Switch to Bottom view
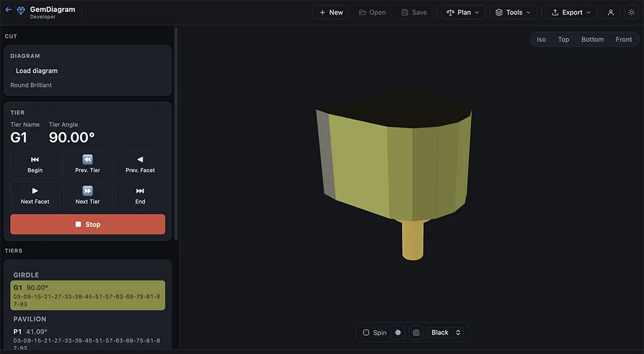This screenshot has height=354, width=644. 592,40
